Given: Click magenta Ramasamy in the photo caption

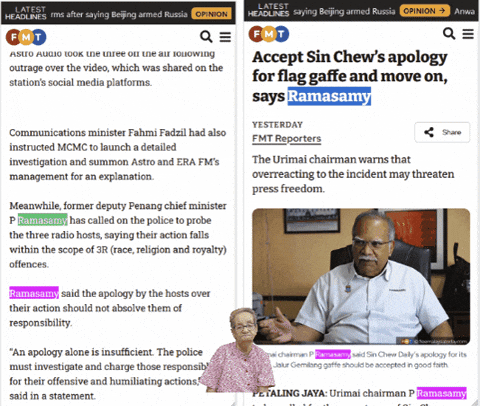Looking at the screenshot, I should coord(333,354).
